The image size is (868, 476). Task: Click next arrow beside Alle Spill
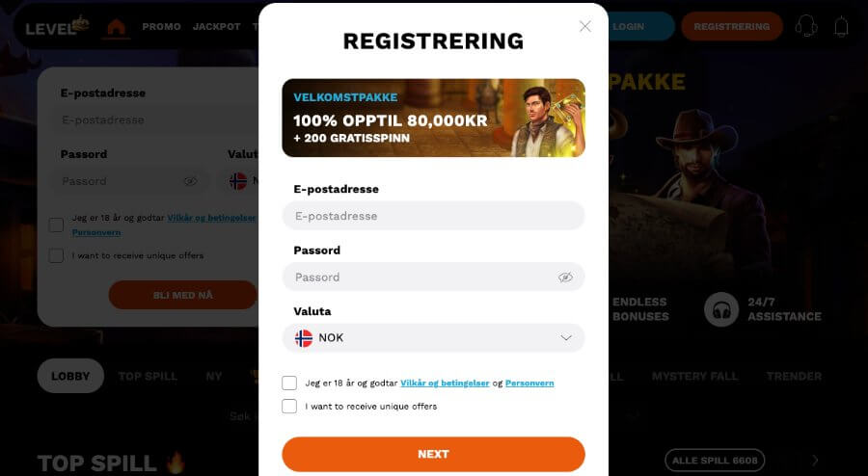(815, 461)
